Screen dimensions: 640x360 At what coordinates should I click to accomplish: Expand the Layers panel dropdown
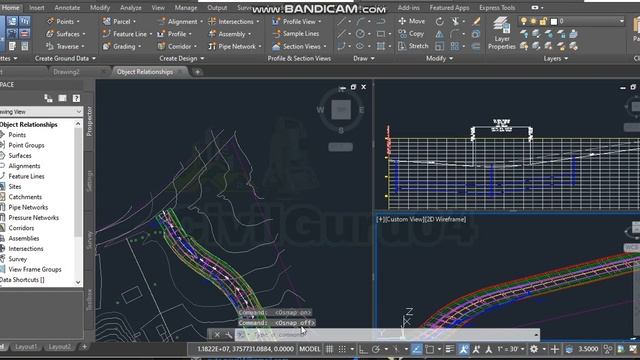pyautogui.click(x=556, y=58)
